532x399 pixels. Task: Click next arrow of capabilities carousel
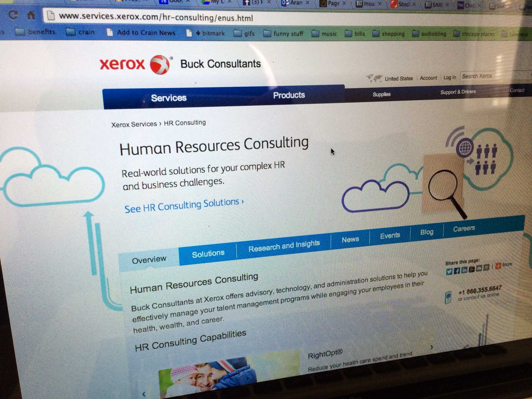[x=431, y=347]
